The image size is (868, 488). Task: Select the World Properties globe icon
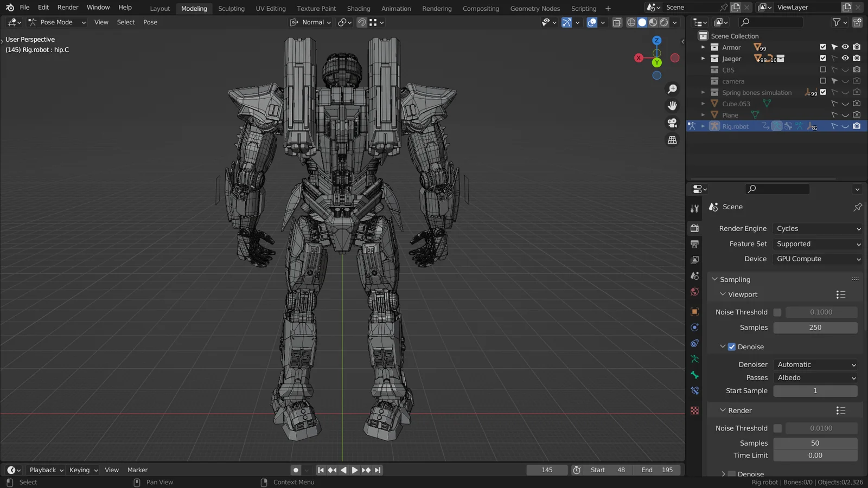tap(694, 292)
